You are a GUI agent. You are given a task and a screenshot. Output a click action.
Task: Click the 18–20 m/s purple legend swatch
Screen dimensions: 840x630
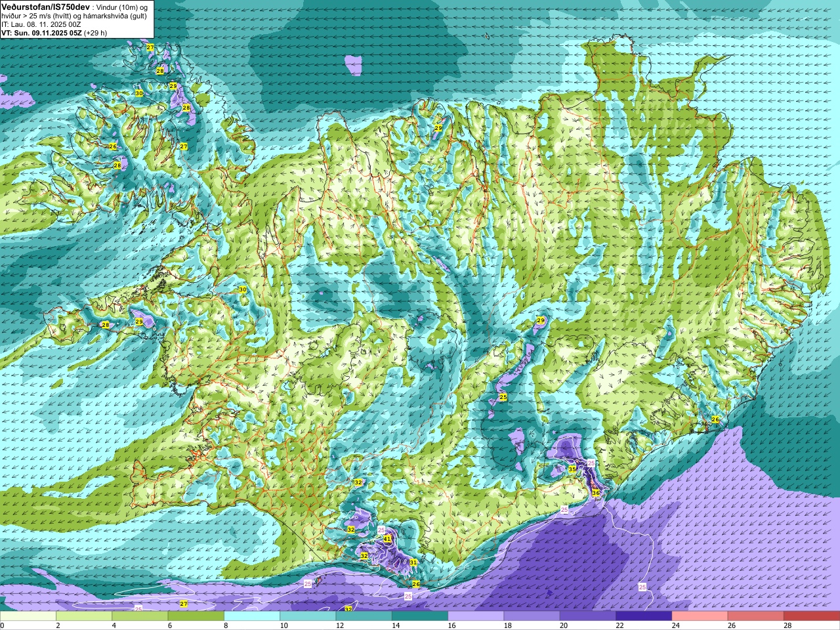532,616
